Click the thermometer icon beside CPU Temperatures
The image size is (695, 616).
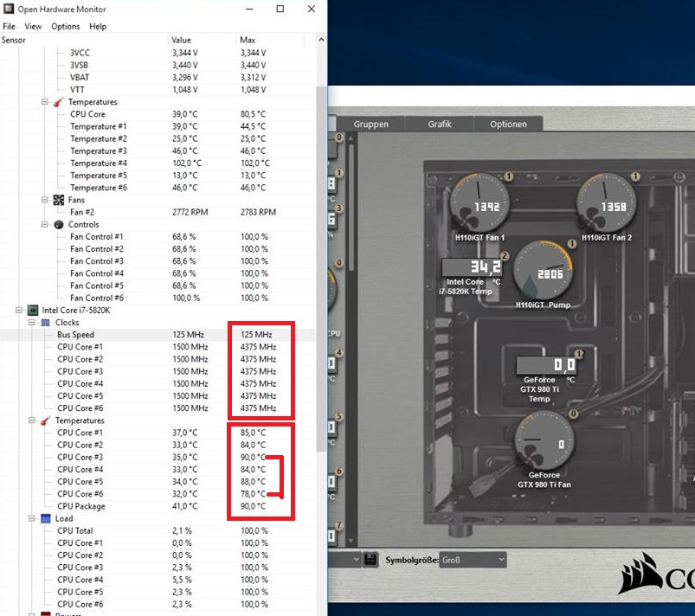coord(45,420)
